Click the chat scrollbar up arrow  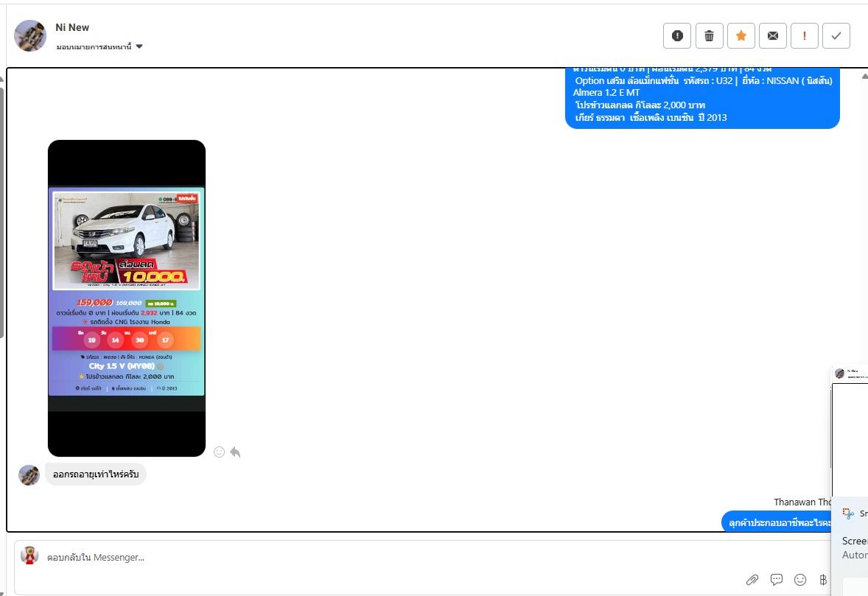click(864, 77)
